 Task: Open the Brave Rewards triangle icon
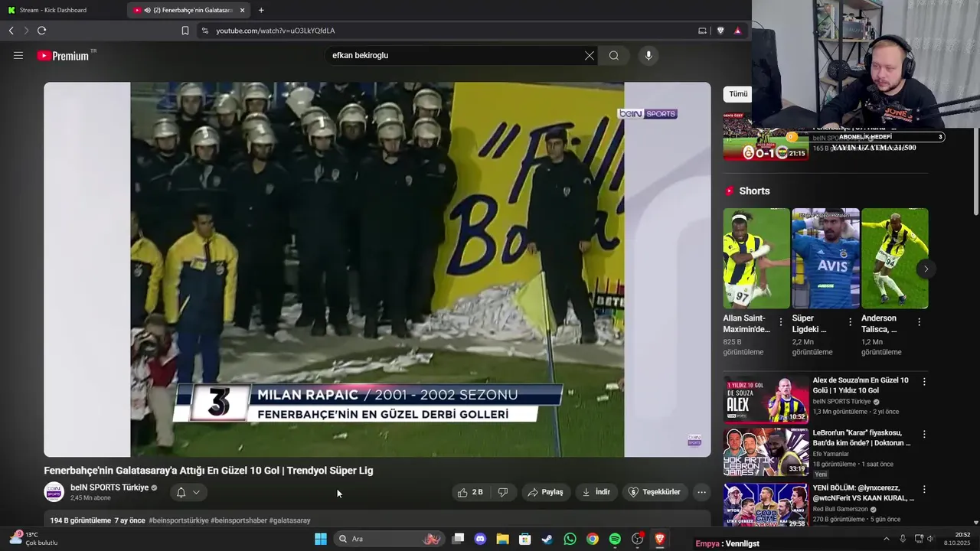click(x=738, y=31)
